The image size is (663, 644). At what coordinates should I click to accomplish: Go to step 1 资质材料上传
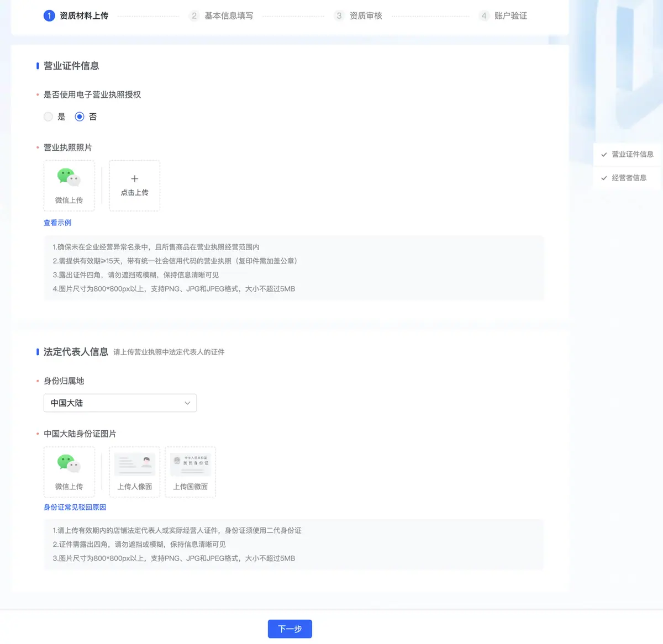(76, 15)
